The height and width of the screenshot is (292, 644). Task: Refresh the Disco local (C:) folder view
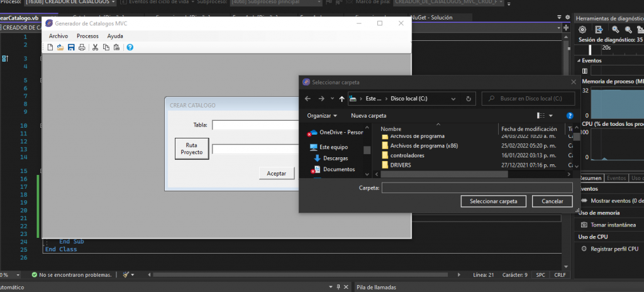point(469,99)
